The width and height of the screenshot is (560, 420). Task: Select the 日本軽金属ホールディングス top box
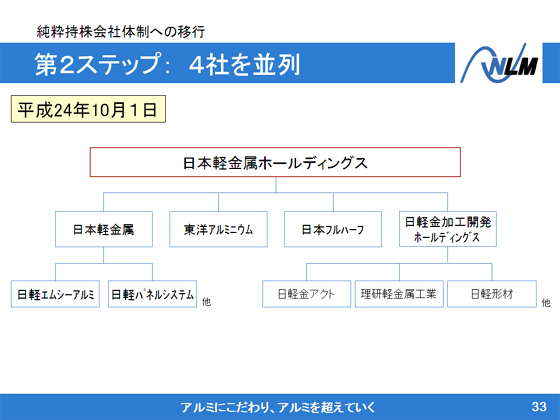tap(275, 162)
